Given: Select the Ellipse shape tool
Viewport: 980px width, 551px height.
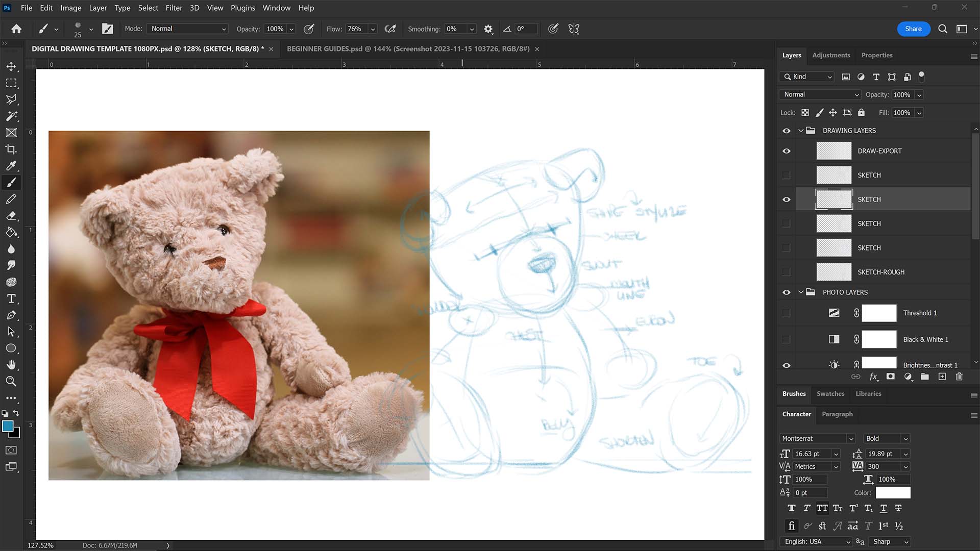Looking at the screenshot, I should 11,348.
